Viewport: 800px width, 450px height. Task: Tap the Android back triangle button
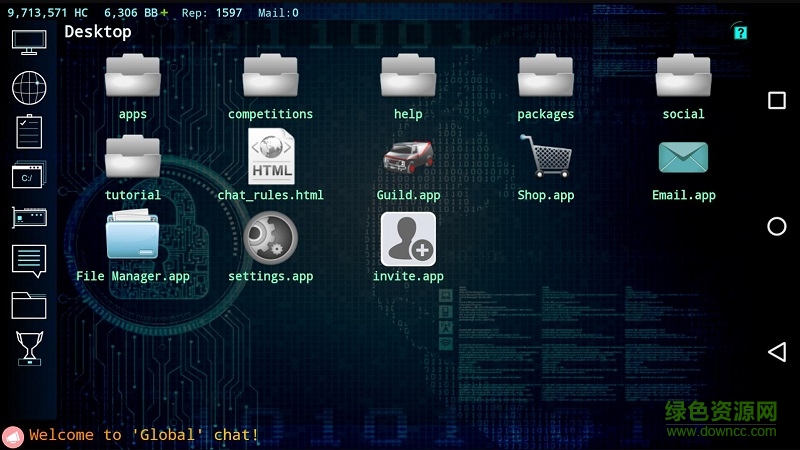(x=777, y=352)
